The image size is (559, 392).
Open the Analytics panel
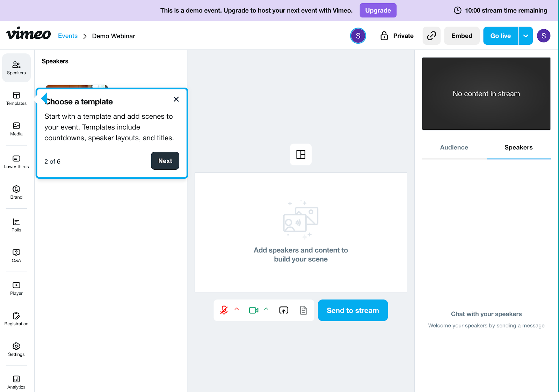tap(16, 381)
